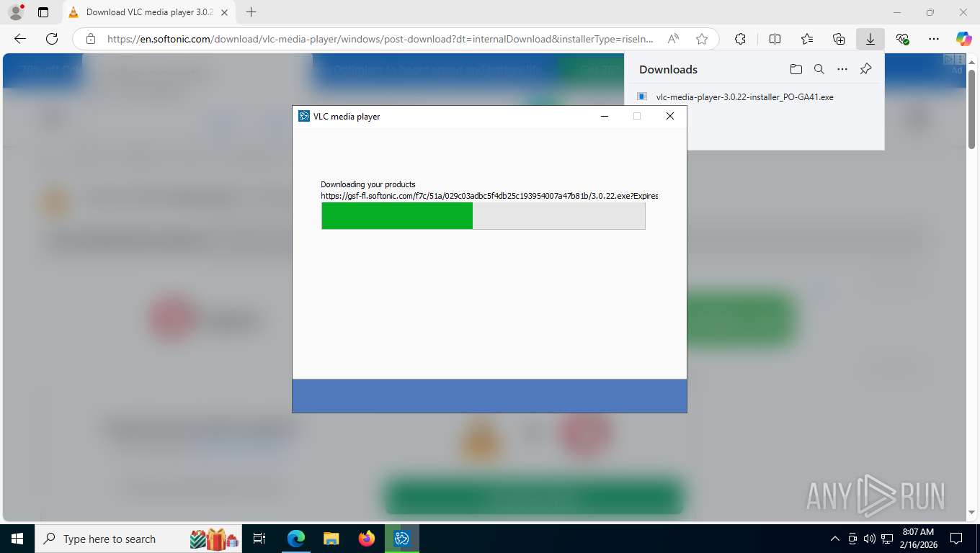Screen dimensions: 980x553
Task: Add this page to favorites
Action: tap(702, 39)
